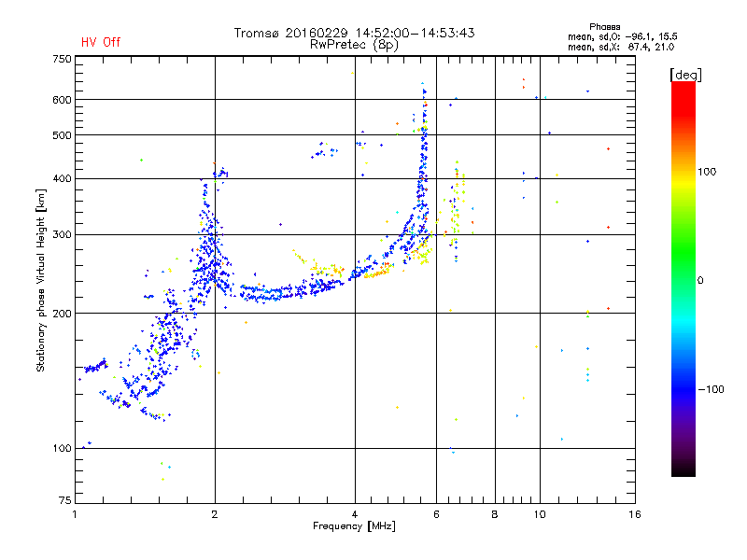Viewport: 747px width, 560px height.
Task: Click the x-axis tick label '6'
Action: point(436,514)
